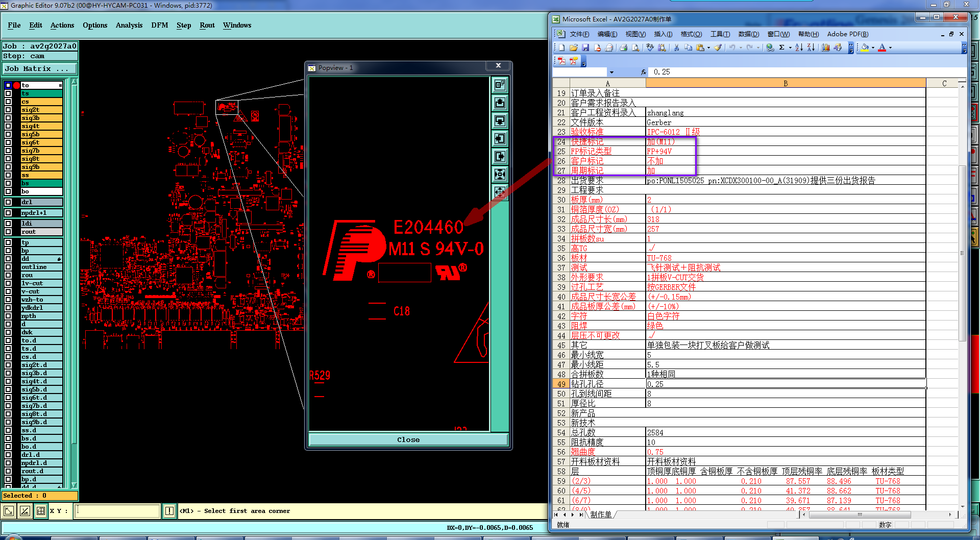
Task: Open the Excel Name Box dropdown
Action: coord(611,72)
